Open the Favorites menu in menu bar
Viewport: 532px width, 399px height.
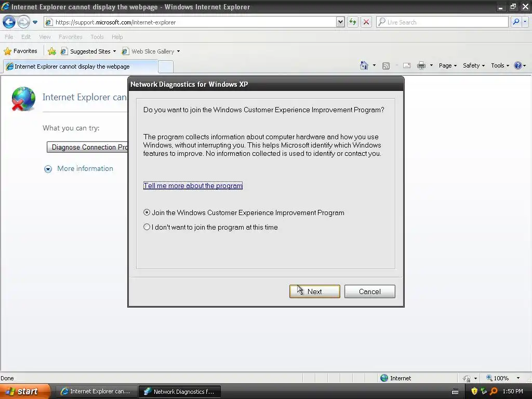[x=70, y=37]
